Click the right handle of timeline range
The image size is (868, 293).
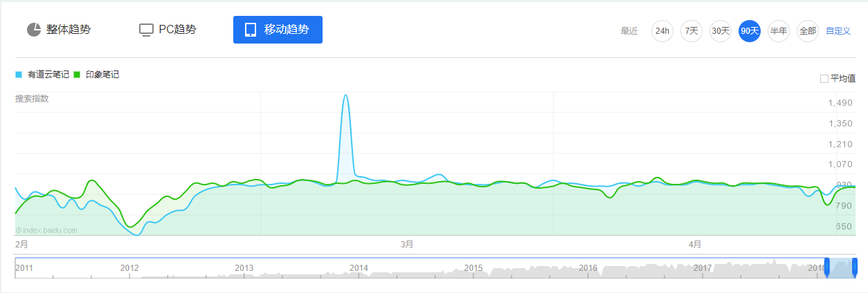click(855, 267)
